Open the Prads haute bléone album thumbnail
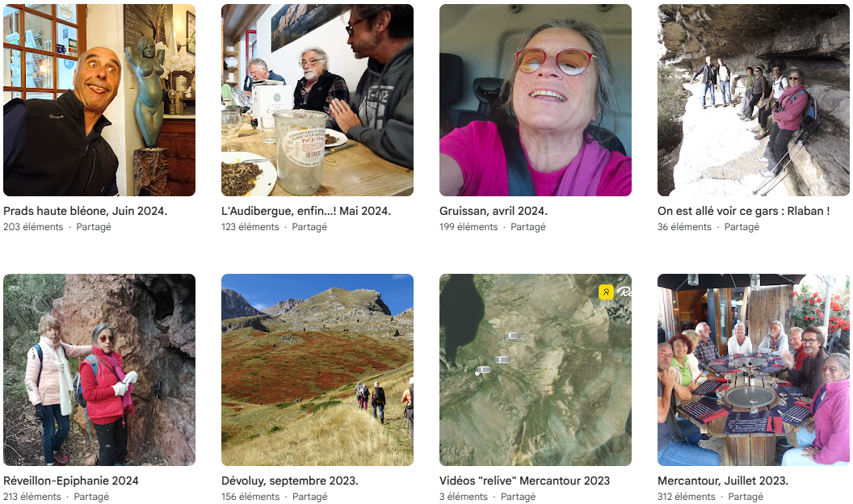The height and width of the screenshot is (504, 853). (99, 100)
